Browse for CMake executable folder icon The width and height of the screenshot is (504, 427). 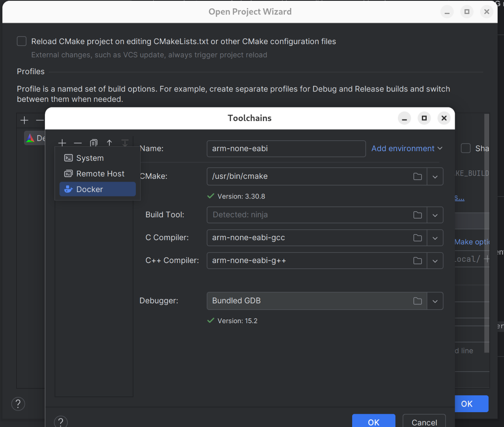coord(417,176)
